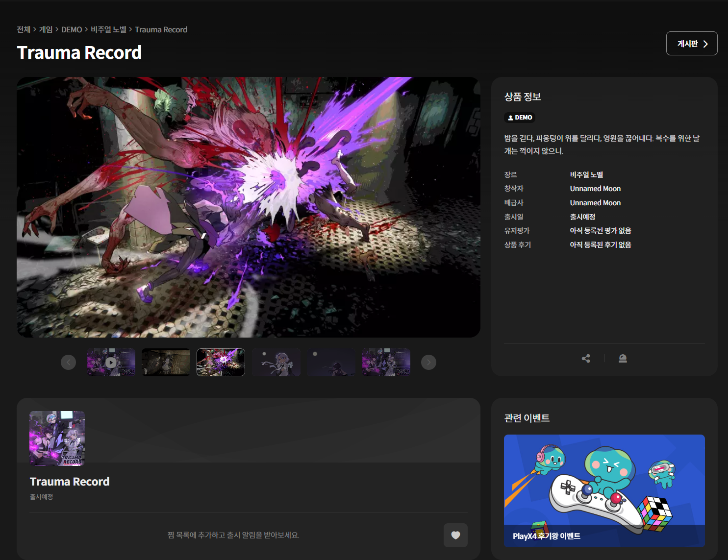Select the last cover art thumbnail without play icon
This screenshot has height=560, width=728.
click(386, 363)
